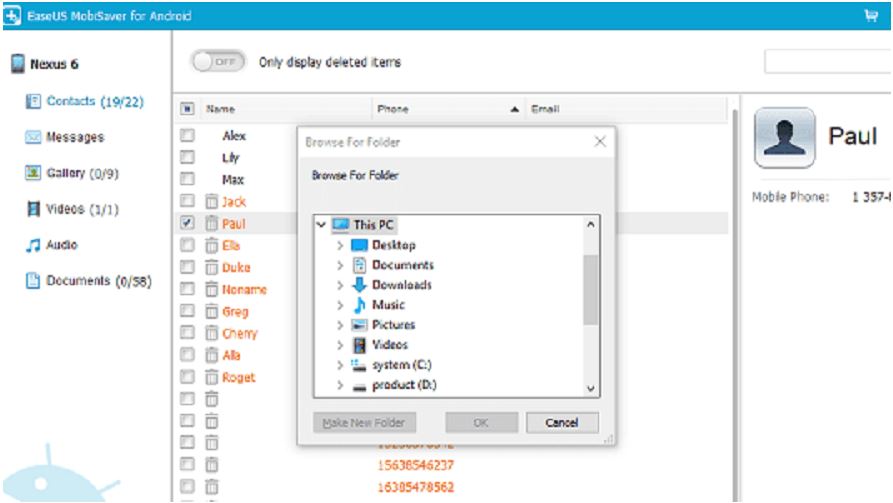Click the product (D:) drive icon

(359, 387)
